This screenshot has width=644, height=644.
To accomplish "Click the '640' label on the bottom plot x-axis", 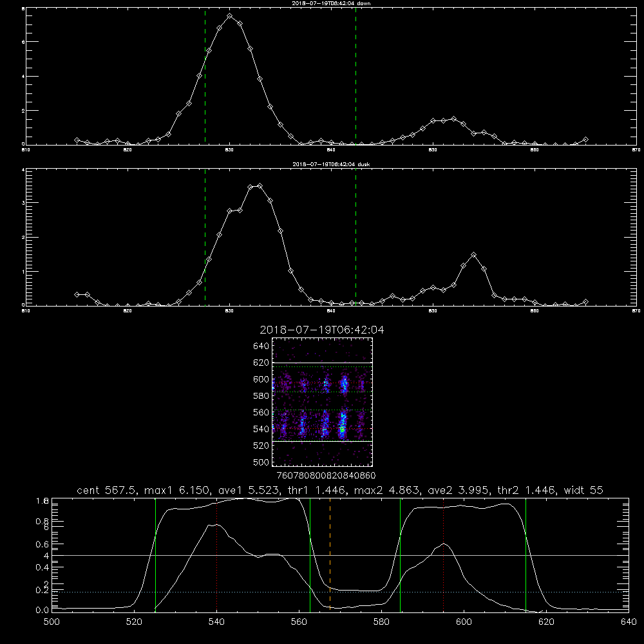I will tap(629, 622).
